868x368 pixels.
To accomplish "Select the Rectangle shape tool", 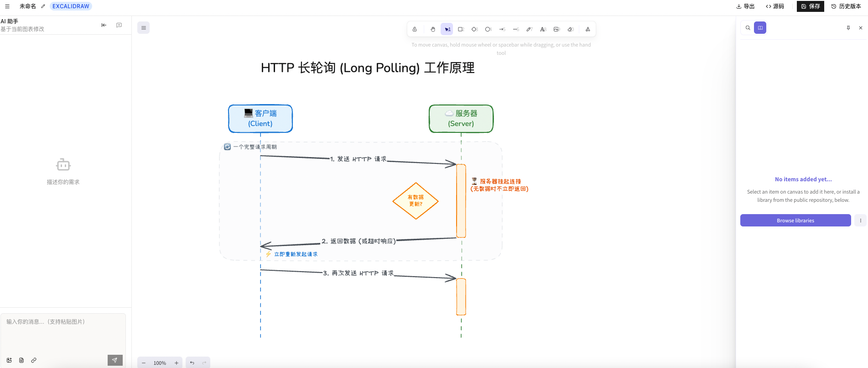I will [461, 29].
